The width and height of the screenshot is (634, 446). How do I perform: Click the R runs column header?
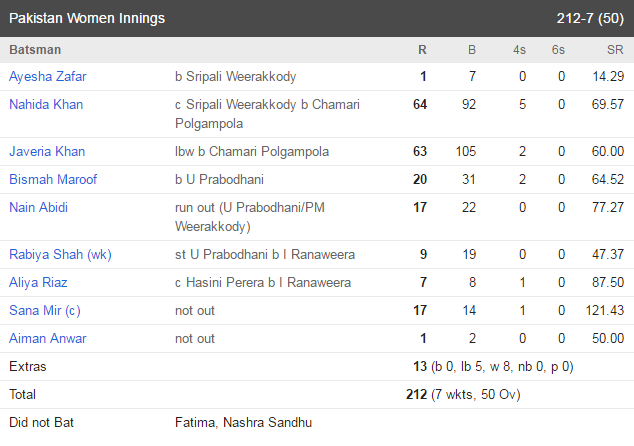[x=422, y=50]
